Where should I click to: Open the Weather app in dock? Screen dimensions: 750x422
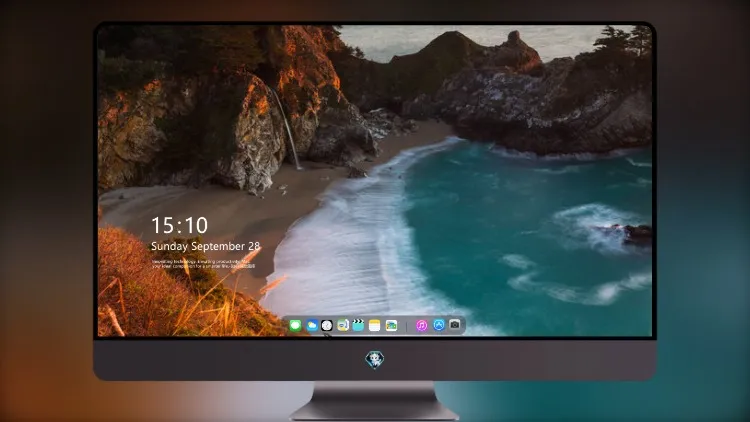pyautogui.click(x=312, y=326)
